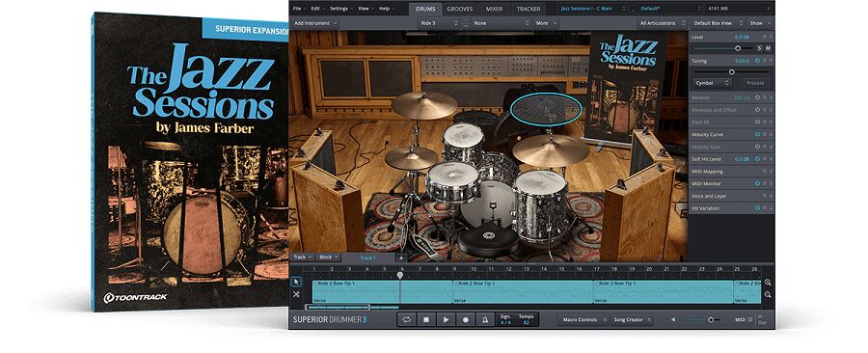The height and width of the screenshot is (353, 868).
Task: Solo the instrument with S button
Action: tap(760, 48)
